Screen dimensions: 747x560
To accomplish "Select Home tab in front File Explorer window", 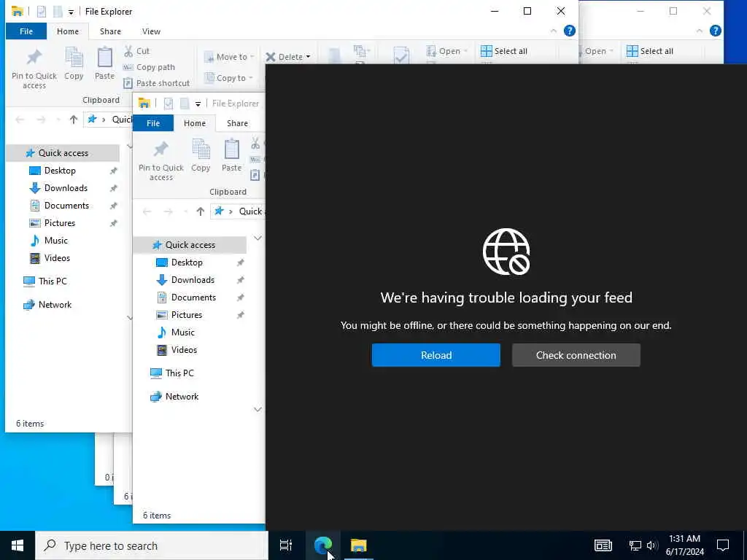I will tap(195, 123).
